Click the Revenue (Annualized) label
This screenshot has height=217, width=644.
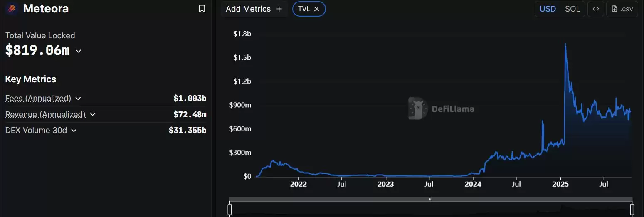45,114
